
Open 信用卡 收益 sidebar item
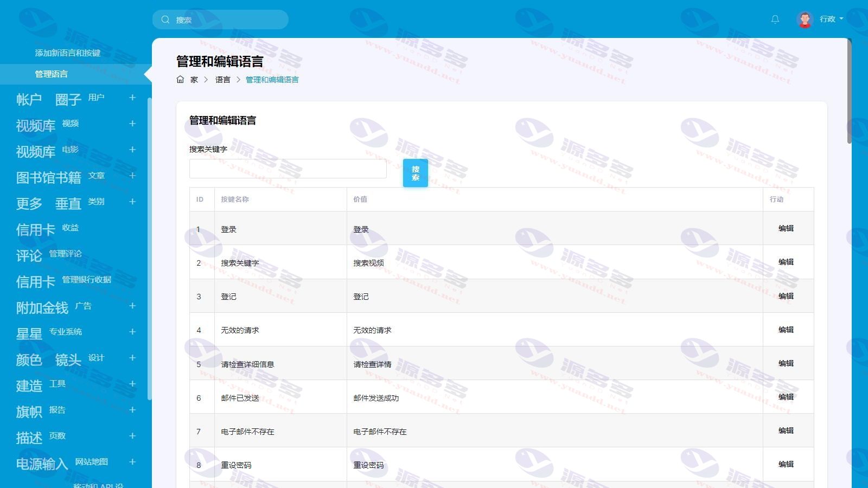click(47, 229)
